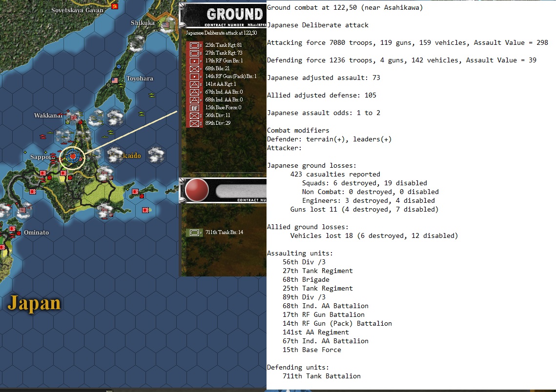Click the combat target marker near Asahikawa
The width and height of the screenshot is (556, 392).
click(x=72, y=156)
